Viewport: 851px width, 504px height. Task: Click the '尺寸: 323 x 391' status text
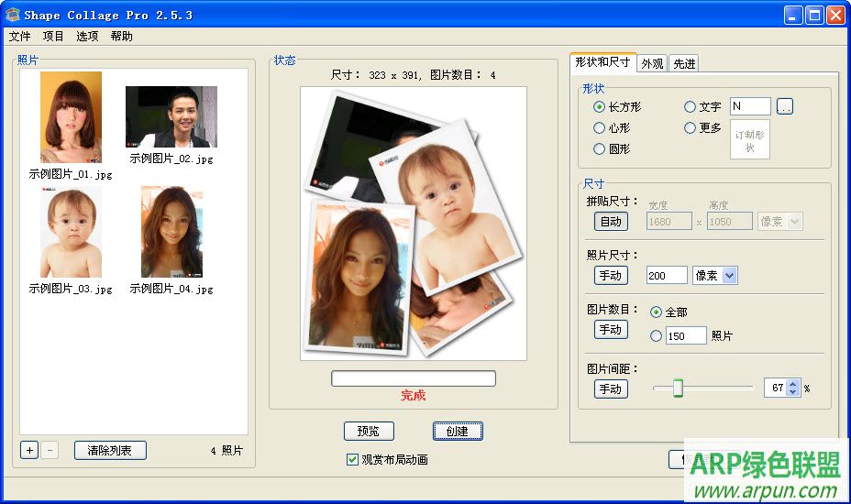click(x=376, y=75)
